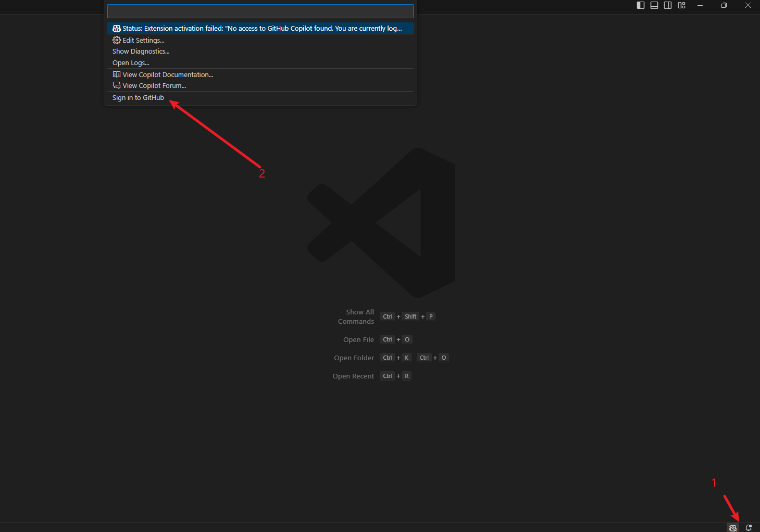Restore down the VS Code window

[724, 5]
